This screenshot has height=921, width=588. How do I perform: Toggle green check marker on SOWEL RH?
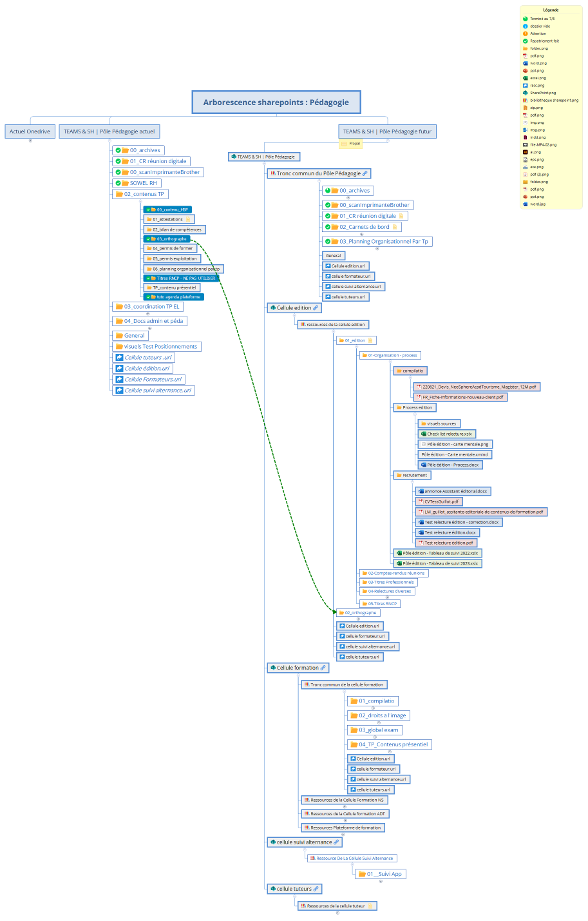pos(118,183)
